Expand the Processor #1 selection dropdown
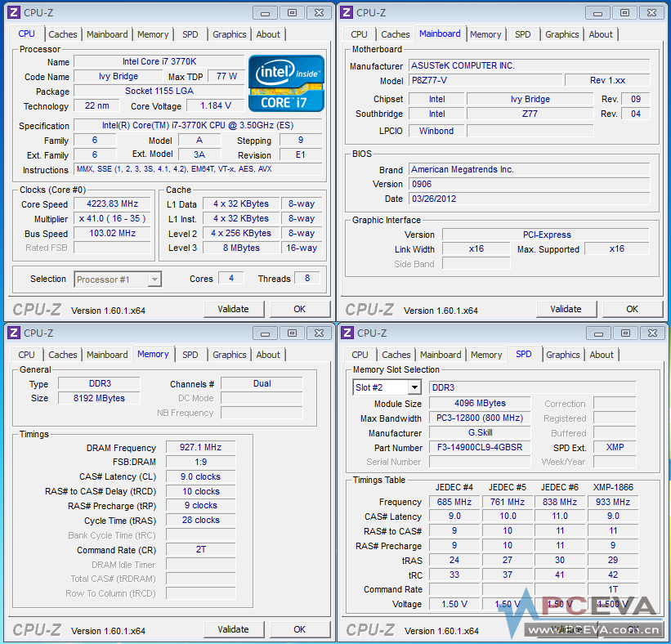Screen dimensions: 671x644 (154, 280)
